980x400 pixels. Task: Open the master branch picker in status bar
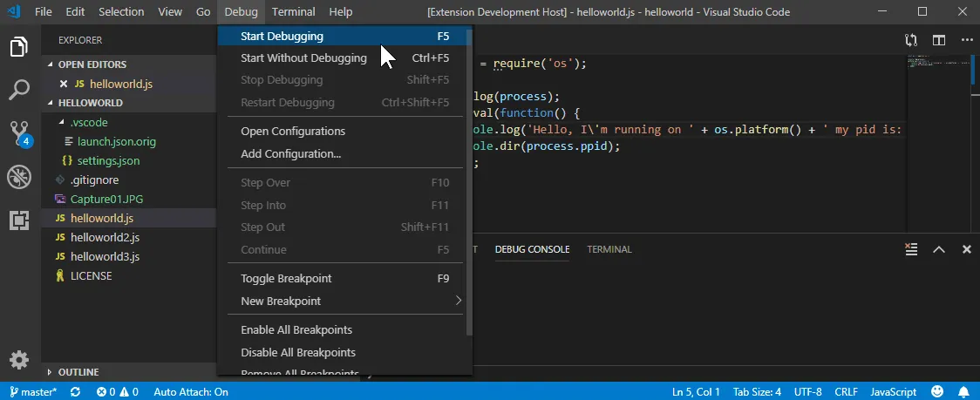[32, 392]
